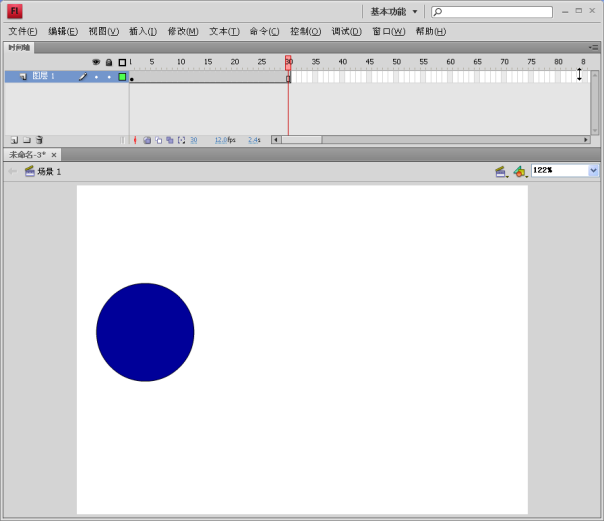
Task: Enable the onion skin button
Action: tap(147, 140)
